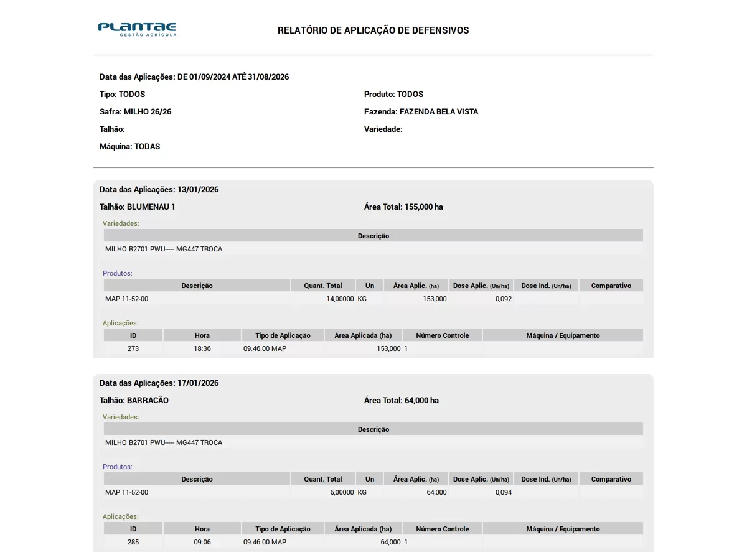Click the quantity value 6,00000
Image resolution: width=747 pixels, height=560 pixels.
click(342, 492)
